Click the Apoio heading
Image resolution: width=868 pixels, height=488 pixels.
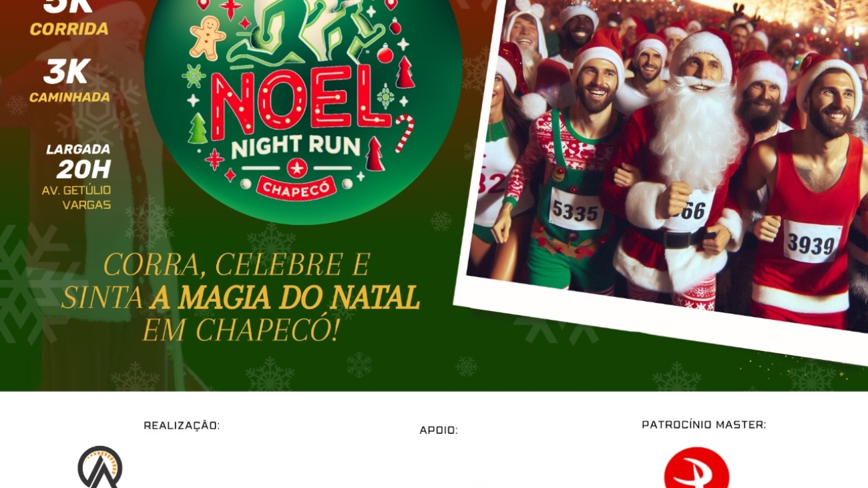click(x=439, y=431)
